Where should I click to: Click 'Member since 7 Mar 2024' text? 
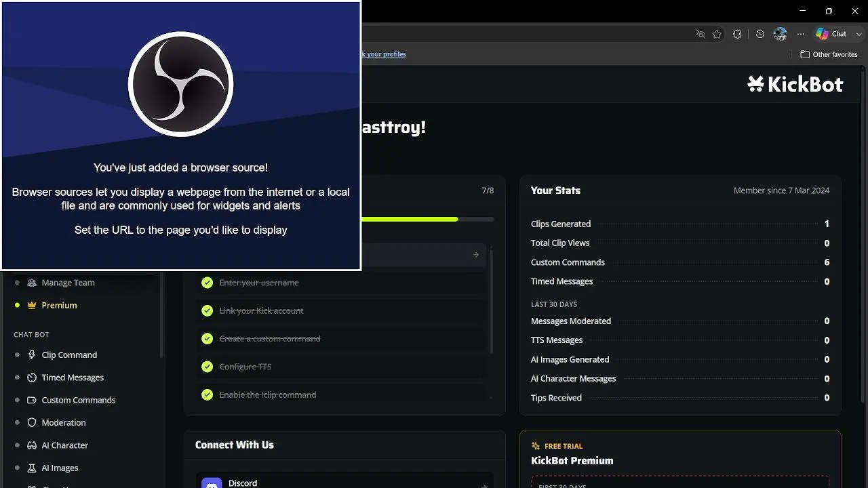click(781, 190)
